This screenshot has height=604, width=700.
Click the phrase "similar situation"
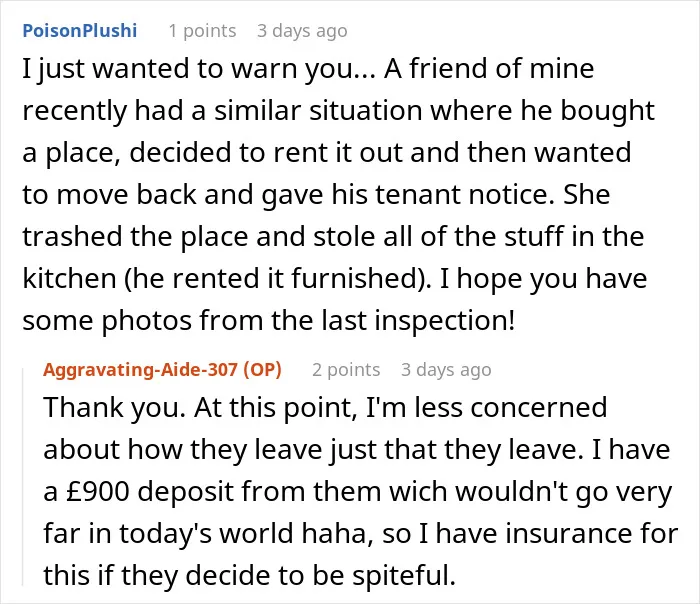[318, 111]
